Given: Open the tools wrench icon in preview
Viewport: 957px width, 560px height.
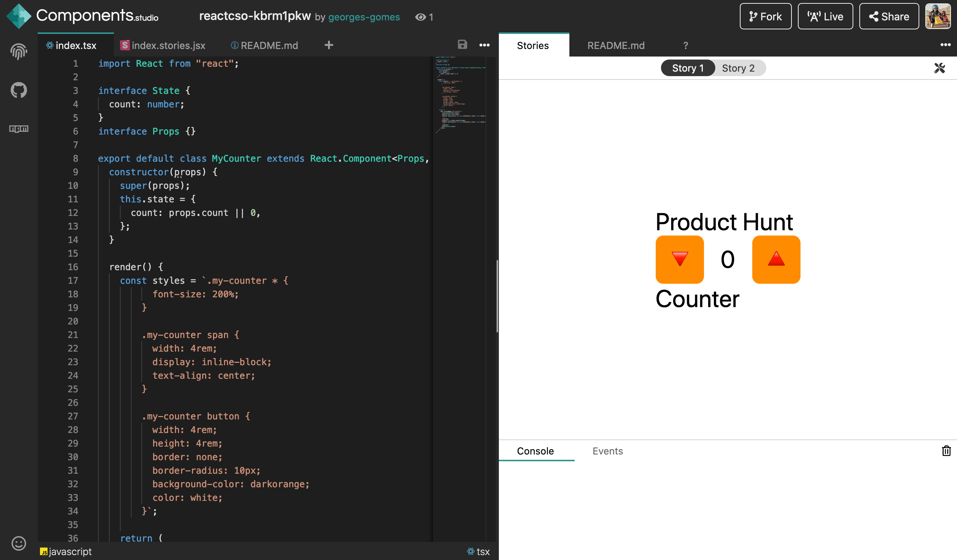Looking at the screenshot, I should click(939, 68).
